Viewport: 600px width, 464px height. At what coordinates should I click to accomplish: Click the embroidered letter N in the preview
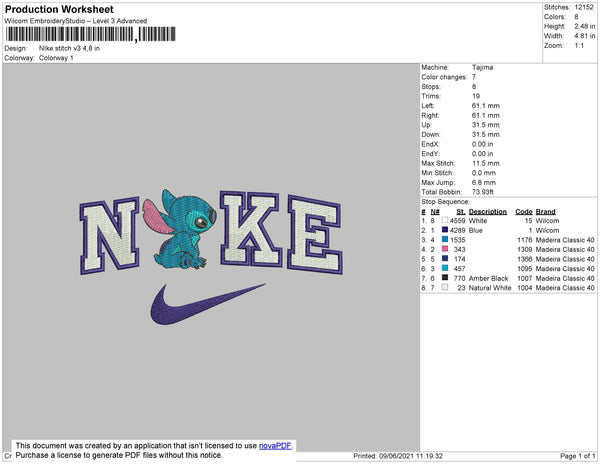pos(110,236)
